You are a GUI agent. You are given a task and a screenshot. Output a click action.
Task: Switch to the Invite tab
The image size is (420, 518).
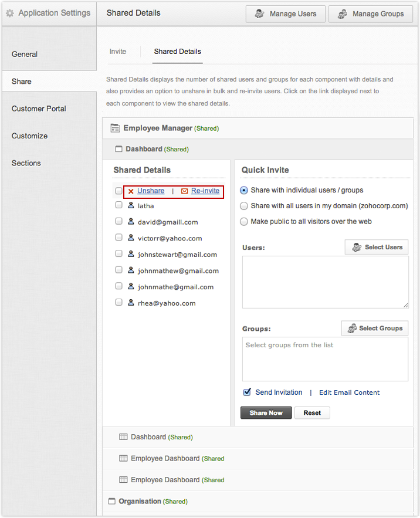point(118,52)
